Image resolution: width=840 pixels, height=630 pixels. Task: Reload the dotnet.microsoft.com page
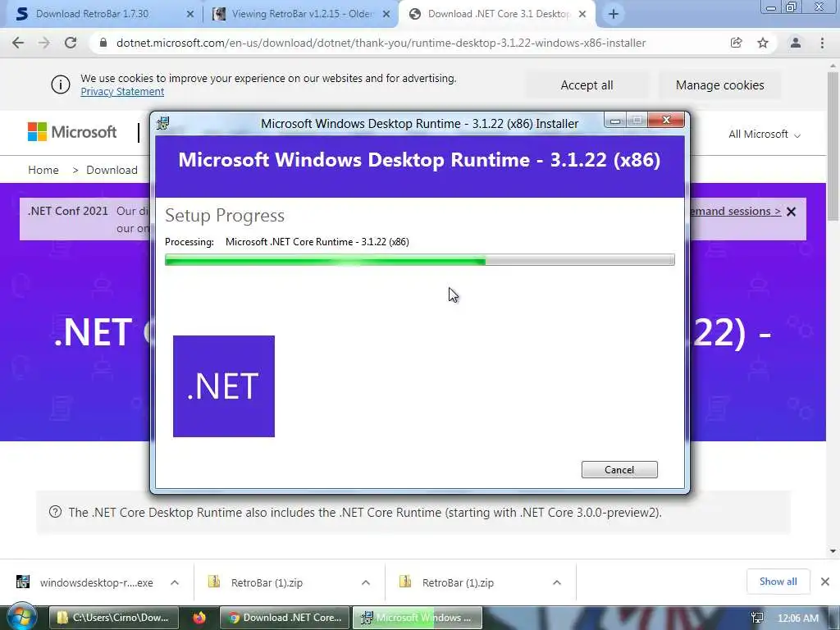pyautogui.click(x=71, y=43)
